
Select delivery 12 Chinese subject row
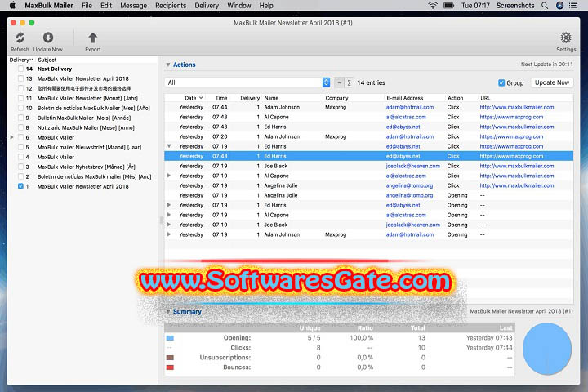point(83,88)
